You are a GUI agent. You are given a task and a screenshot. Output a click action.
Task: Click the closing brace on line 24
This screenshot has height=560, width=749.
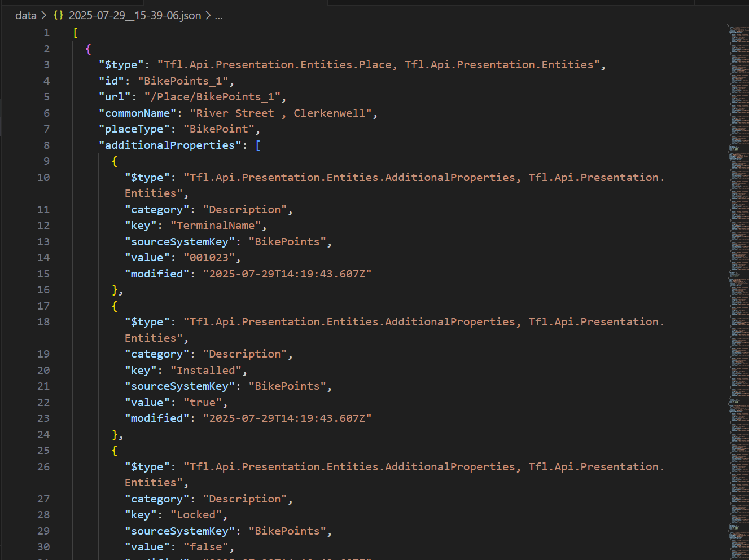coord(115,435)
